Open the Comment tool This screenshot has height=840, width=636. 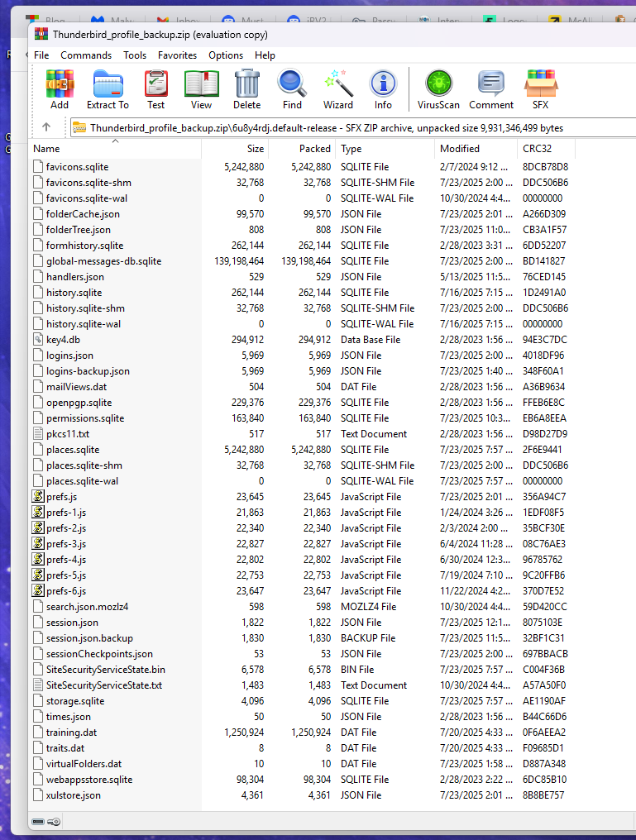pyautogui.click(x=491, y=89)
